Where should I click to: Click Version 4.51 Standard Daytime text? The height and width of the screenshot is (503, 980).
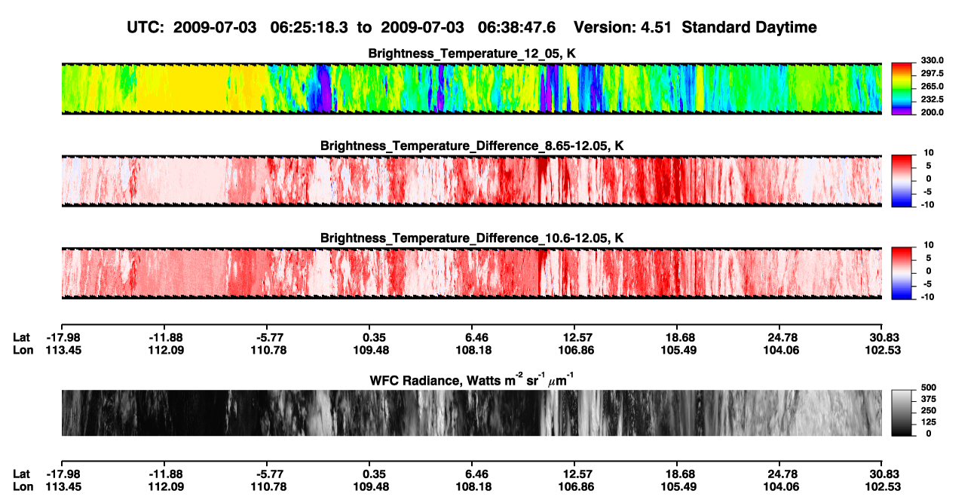(x=695, y=28)
